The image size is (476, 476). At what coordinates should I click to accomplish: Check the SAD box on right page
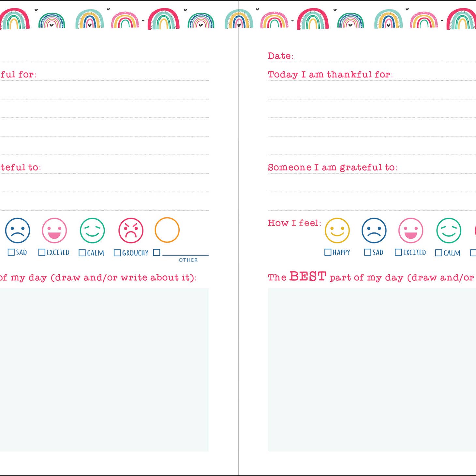[x=367, y=252]
